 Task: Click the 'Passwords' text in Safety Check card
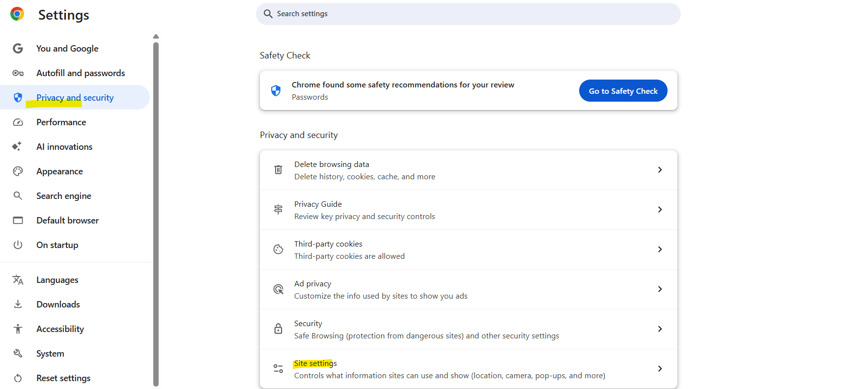coord(310,97)
